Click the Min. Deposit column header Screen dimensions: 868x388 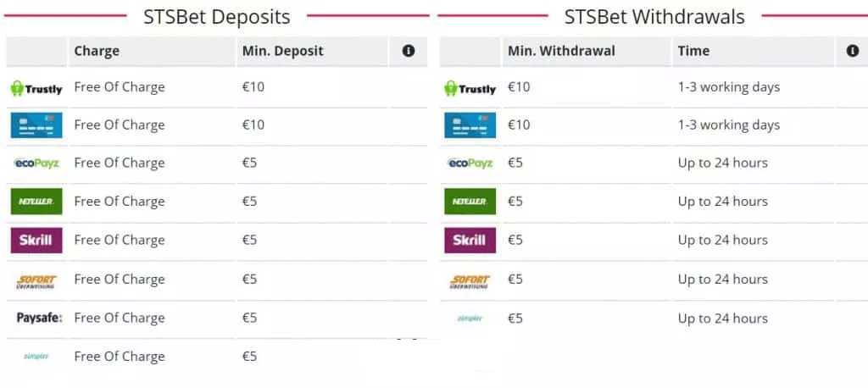point(283,51)
